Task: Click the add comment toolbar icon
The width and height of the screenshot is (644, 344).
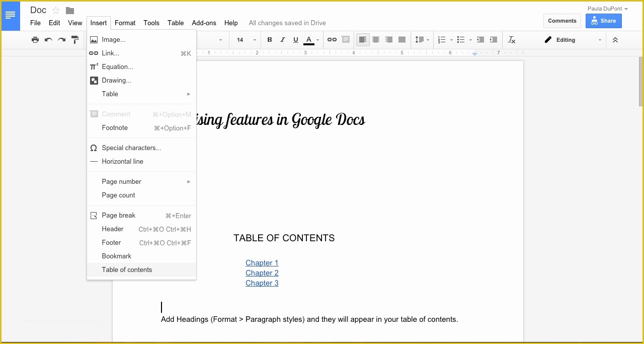Action: [x=345, y=40]
